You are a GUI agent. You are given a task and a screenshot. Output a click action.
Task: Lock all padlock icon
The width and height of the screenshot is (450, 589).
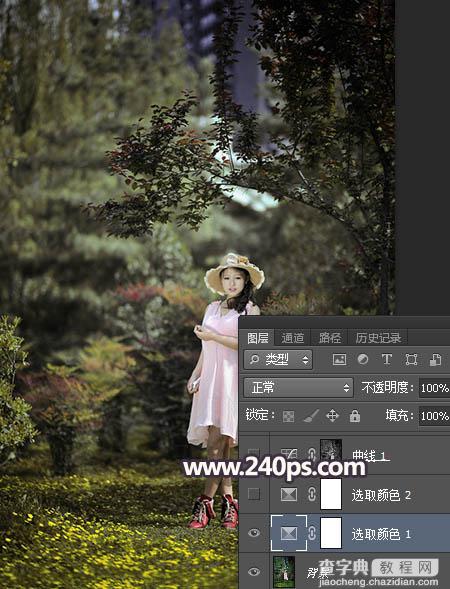pos(355,416)
